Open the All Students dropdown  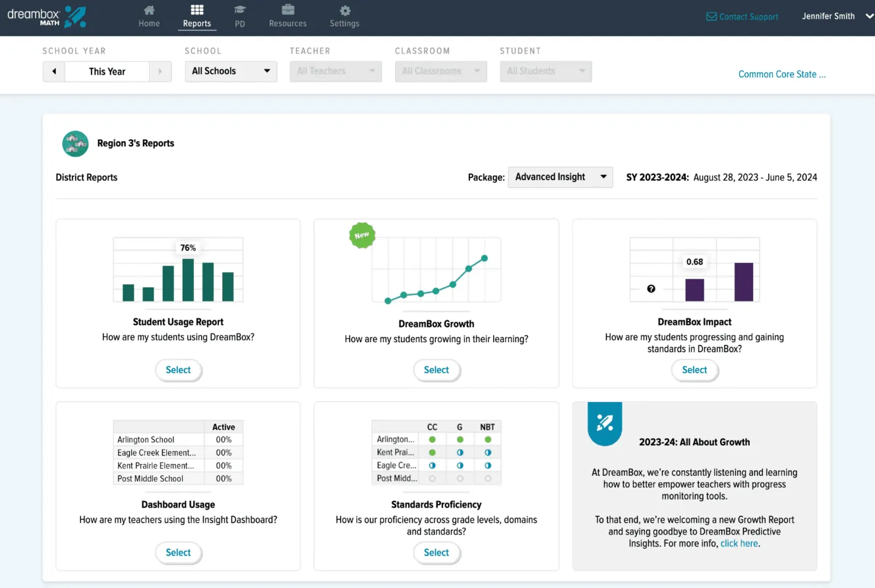545,71
